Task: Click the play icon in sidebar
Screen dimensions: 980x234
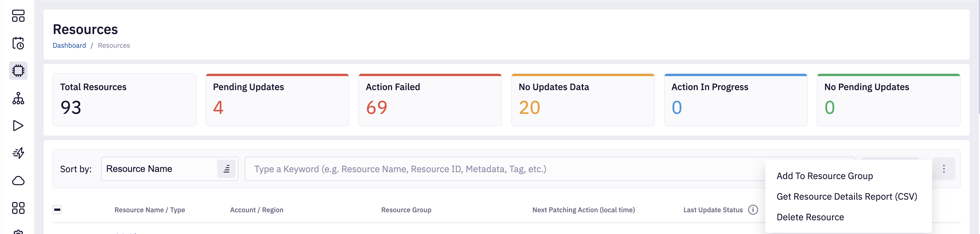Action: tap(18, 126)
